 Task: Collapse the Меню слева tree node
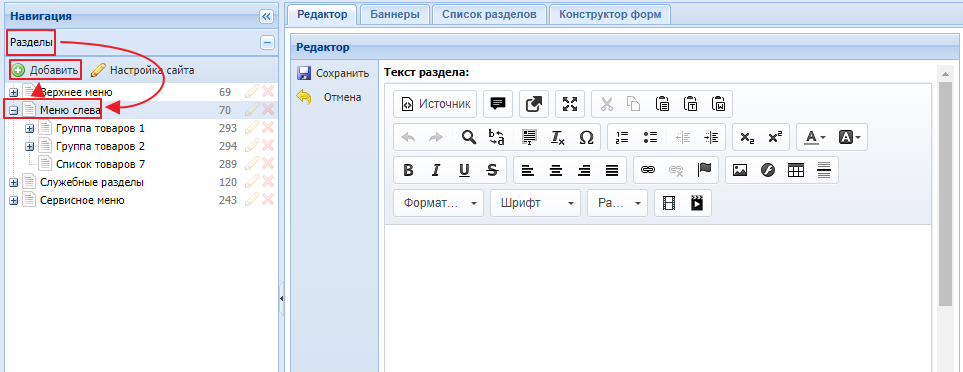coord(14,110)
